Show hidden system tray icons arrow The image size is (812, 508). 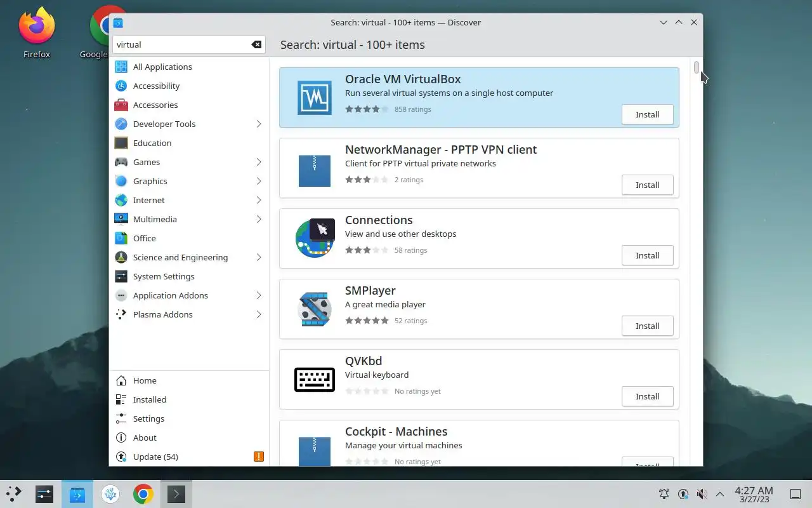(x=720, y=494)
